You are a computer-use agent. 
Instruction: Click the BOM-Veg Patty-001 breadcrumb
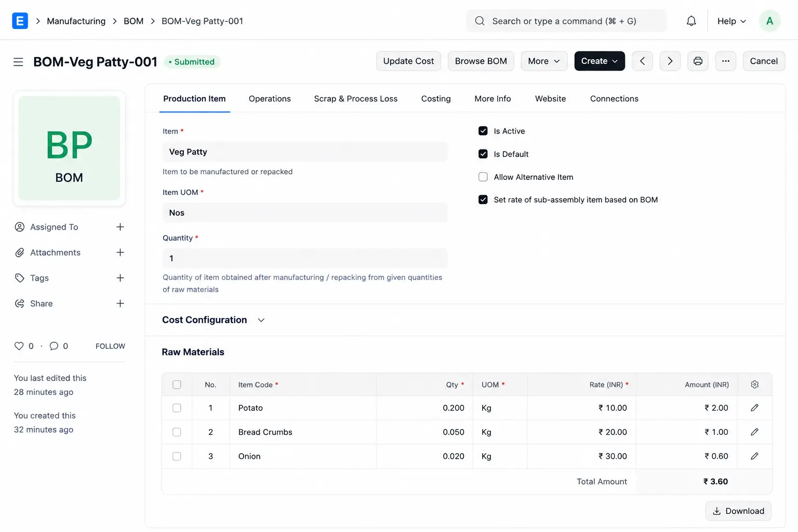[202, 21]
